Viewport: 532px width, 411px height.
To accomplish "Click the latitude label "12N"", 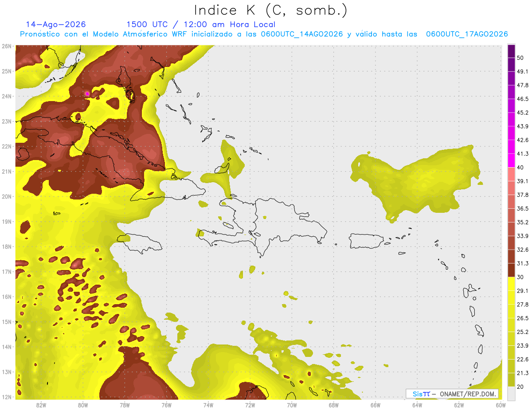I will point(7,397).
